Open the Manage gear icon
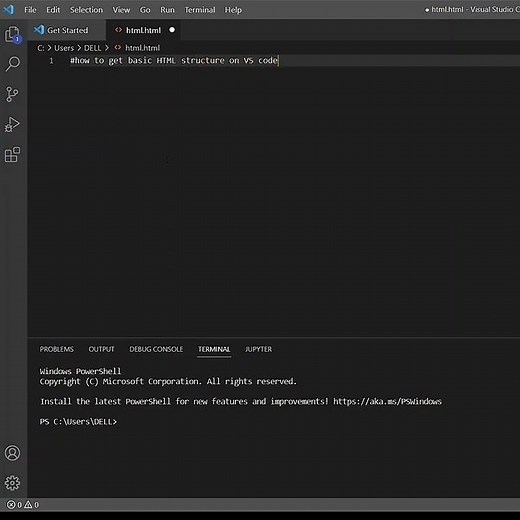 click(12, 483)
